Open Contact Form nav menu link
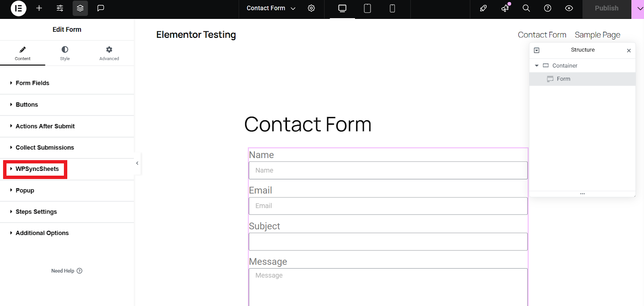The height and width of the screenshot is (306, 644). point(542,35)
